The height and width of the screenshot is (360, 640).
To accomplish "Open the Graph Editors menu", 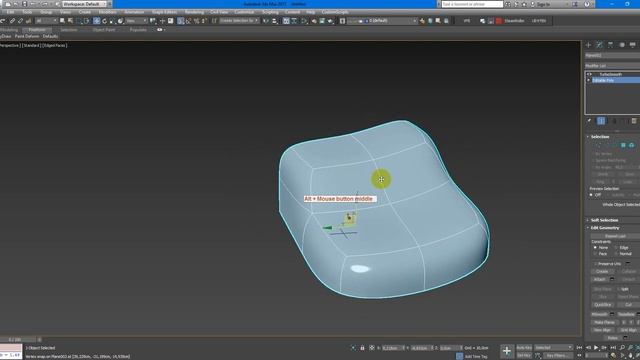I will pos(164,12).
